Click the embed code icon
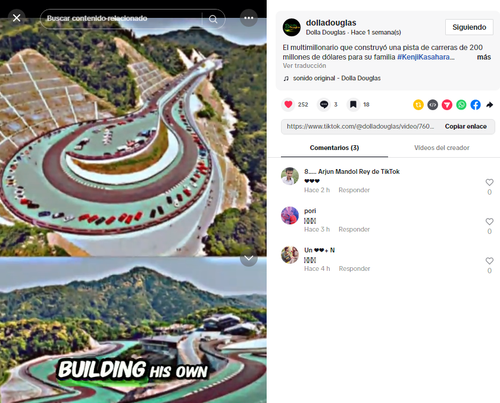The height and width of the screenshot is (403, 500). pos(433,105)
